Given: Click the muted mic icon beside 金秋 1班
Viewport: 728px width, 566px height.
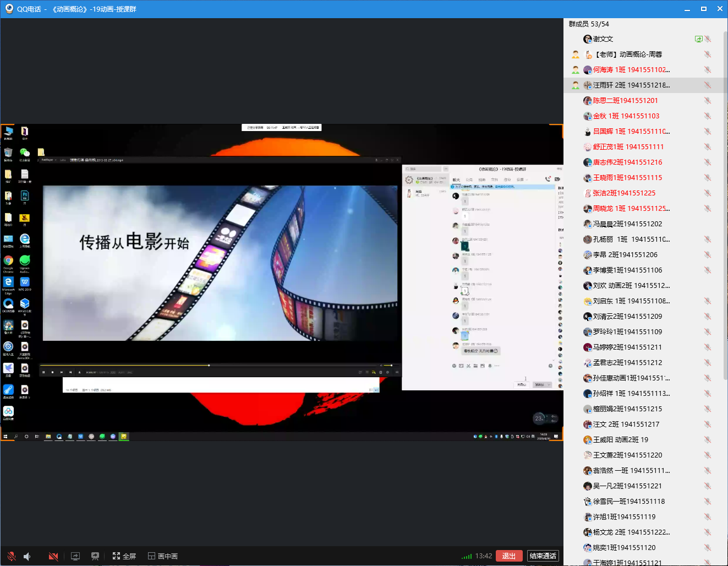Looking at the screenshot, I should [x=708, y=116].
